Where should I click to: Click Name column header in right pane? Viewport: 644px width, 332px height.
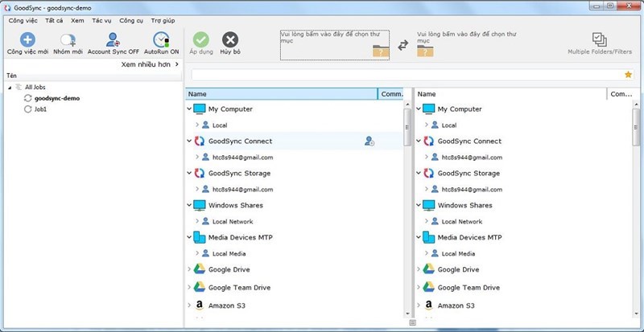[510, 94]
